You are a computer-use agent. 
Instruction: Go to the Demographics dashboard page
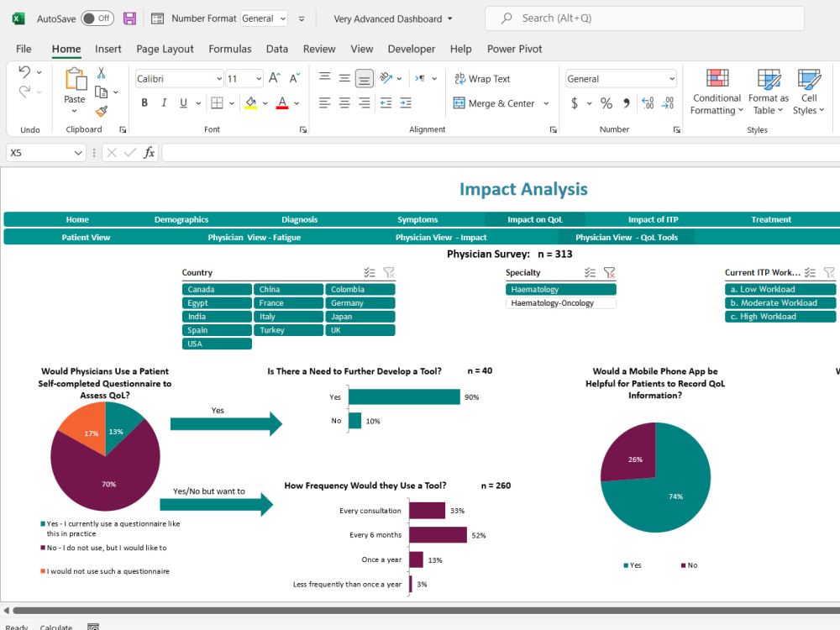point(181,219)
